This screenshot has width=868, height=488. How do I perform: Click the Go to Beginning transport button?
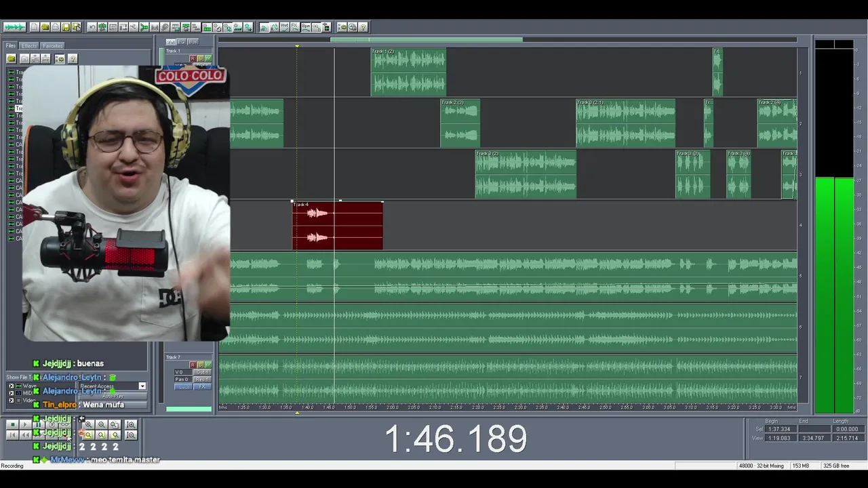click(12, 435)
